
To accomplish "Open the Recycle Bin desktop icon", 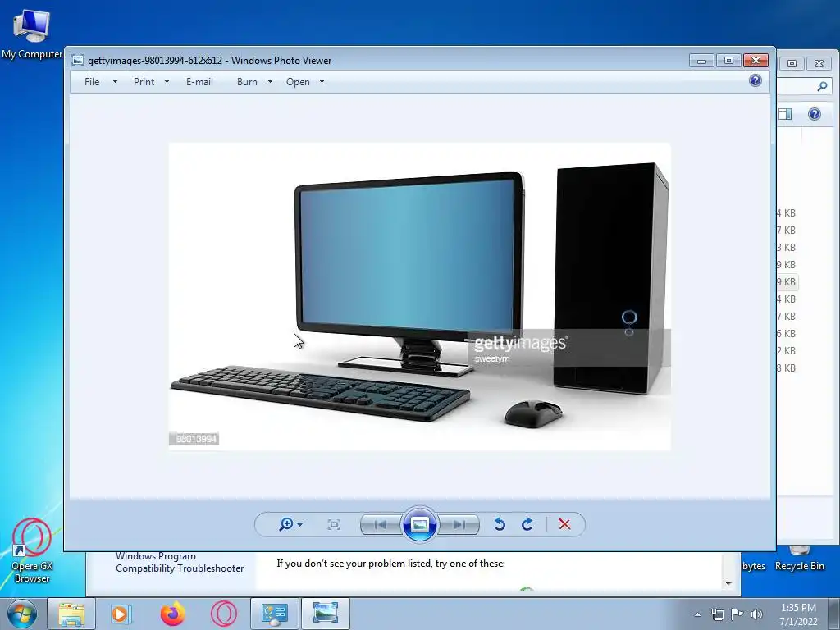I will point(799,559).
